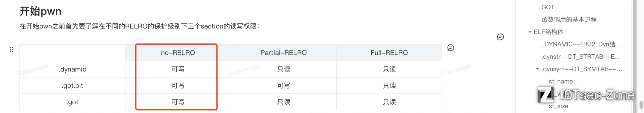Open the comment bubble above the table
Viewport: 644px width, 113px height.
500,37
